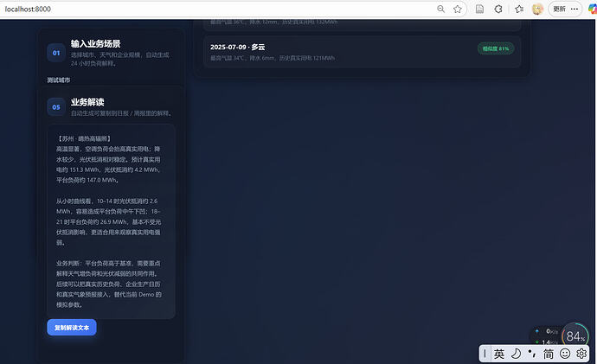Toggle the IME moon half-width icon
This screenshot has height=364, width=597.
(516, 354)
